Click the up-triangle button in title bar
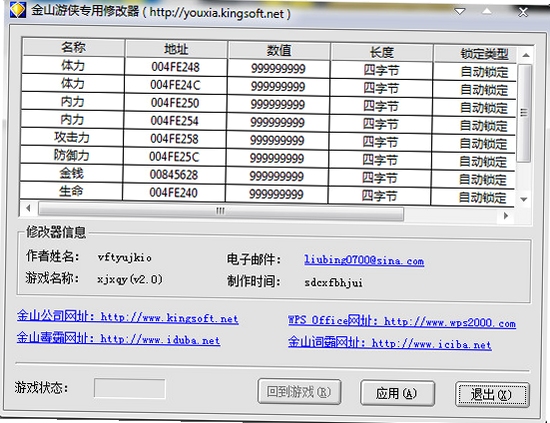The height and width of the screenshot is (423, 550). tap(487, 12)
